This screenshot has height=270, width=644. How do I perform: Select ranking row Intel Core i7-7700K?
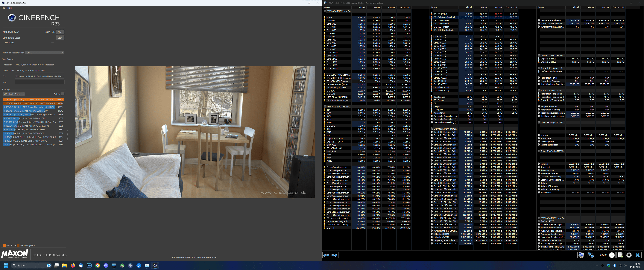(x=34, y=133)
